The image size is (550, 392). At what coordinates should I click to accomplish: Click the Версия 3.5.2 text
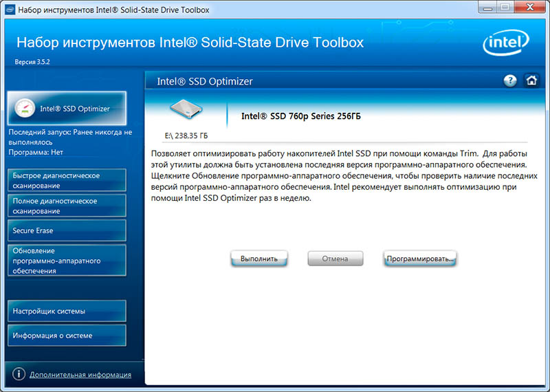[x=32, y=62]
